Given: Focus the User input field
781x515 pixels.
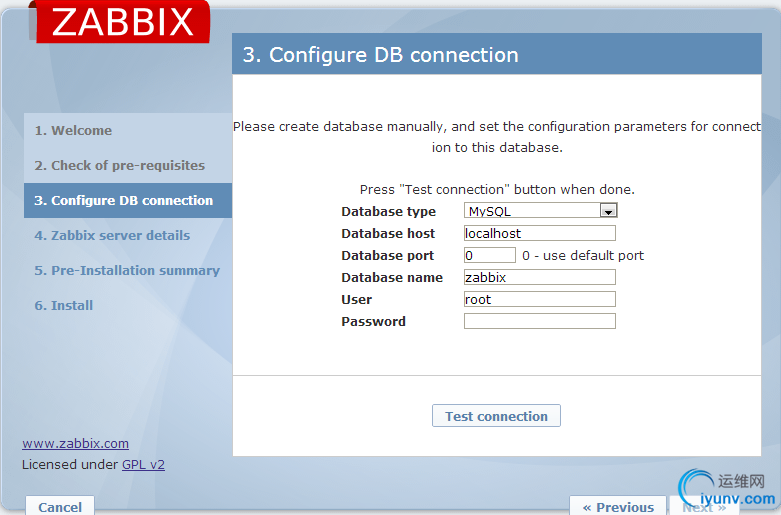Looking at the screenshot, I should (x=539, y=299).
